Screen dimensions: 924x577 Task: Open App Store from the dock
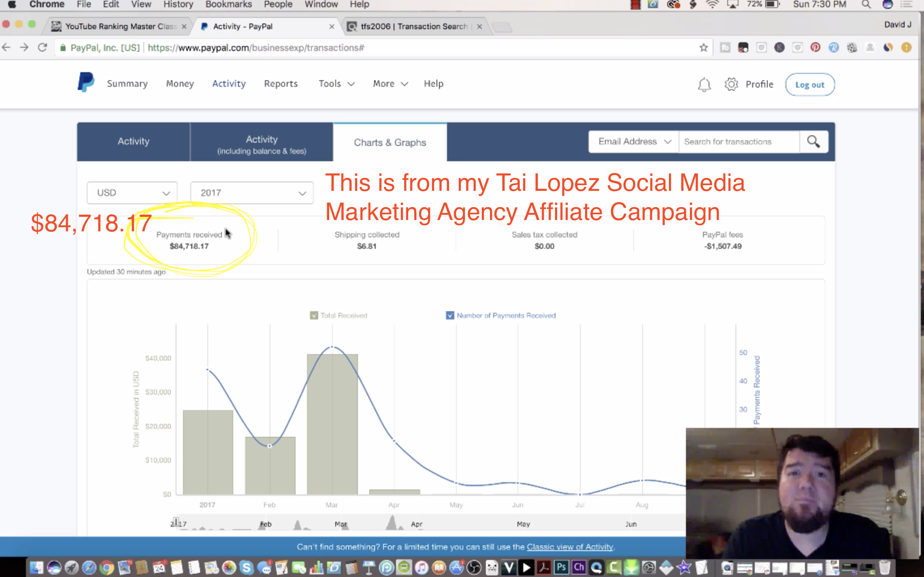tap(456, 568)
